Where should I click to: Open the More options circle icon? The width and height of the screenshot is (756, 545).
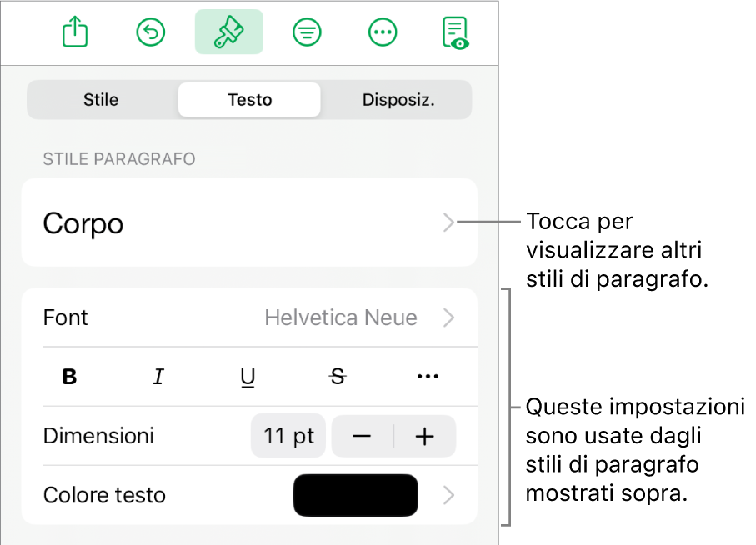[x=383, y=32]
